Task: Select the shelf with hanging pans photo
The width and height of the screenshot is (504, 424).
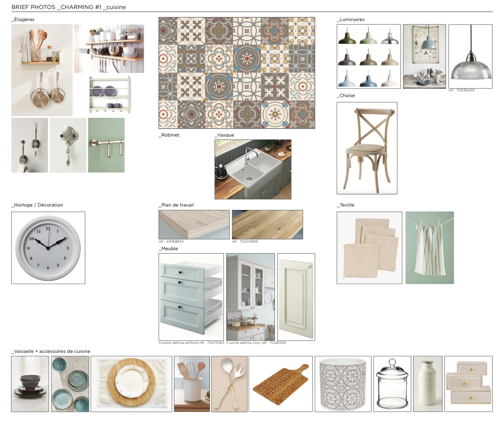Action: (x=42, y=70)
